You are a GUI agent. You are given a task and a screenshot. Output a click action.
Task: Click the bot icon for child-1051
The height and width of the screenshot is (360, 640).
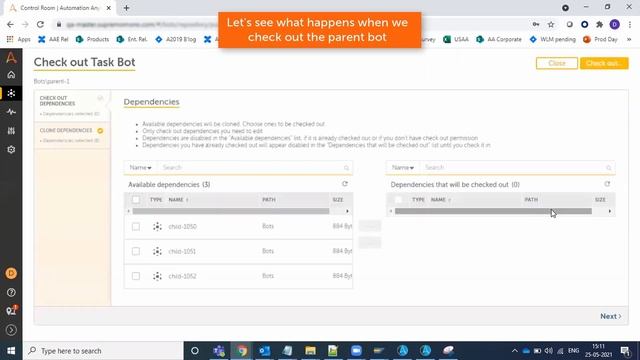157,251
